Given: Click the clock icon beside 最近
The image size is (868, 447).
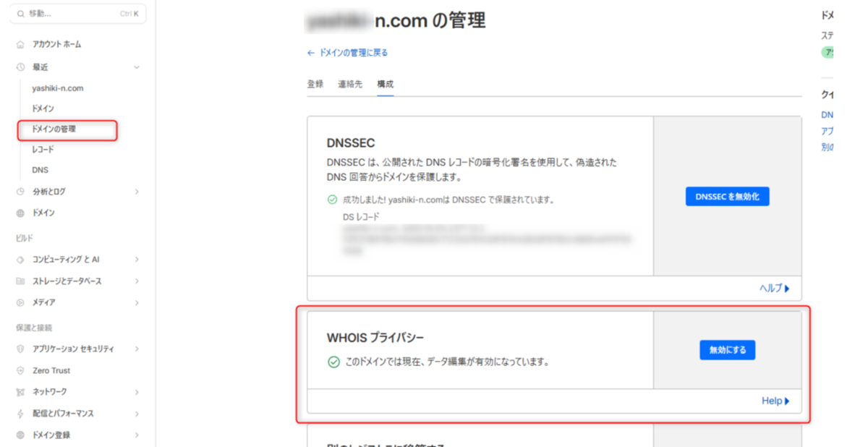Looking at the screenshot, I should pos(20,67).
